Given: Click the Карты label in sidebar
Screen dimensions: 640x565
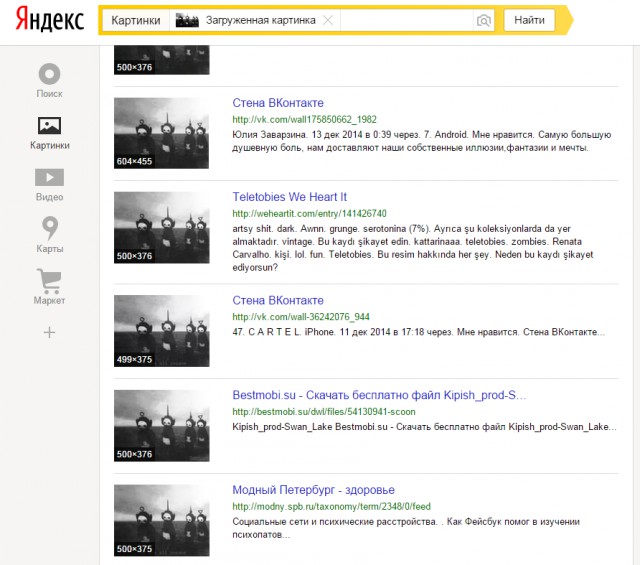Looking at the screenshot, I should tap(49, 249).
